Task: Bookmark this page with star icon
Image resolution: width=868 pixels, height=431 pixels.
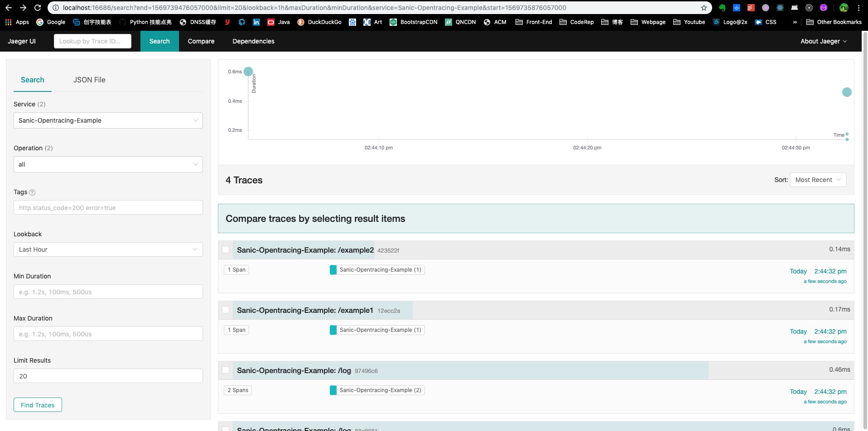Action: pyautogui.click(x=704, y=8)
